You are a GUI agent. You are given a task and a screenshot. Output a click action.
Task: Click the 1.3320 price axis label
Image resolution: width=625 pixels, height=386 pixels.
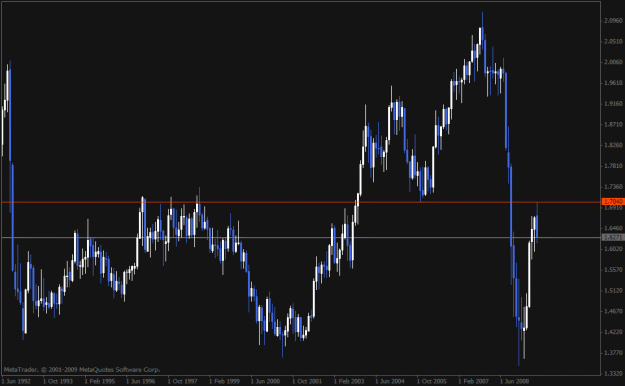[613, 373]
